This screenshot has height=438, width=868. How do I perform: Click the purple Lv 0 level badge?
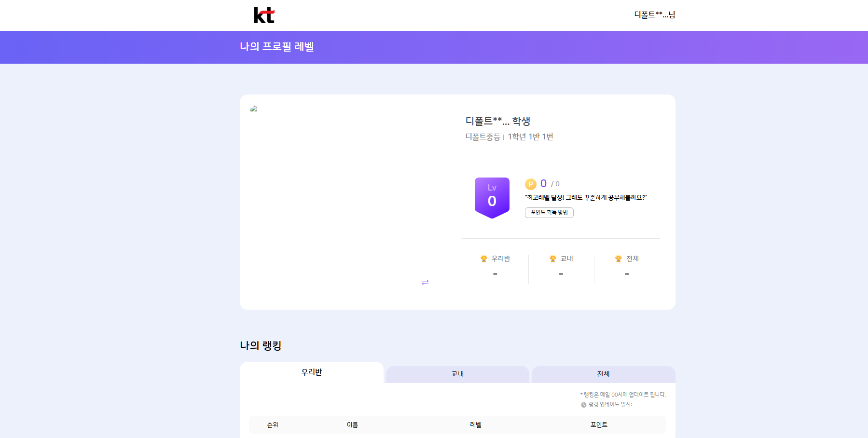492,197
